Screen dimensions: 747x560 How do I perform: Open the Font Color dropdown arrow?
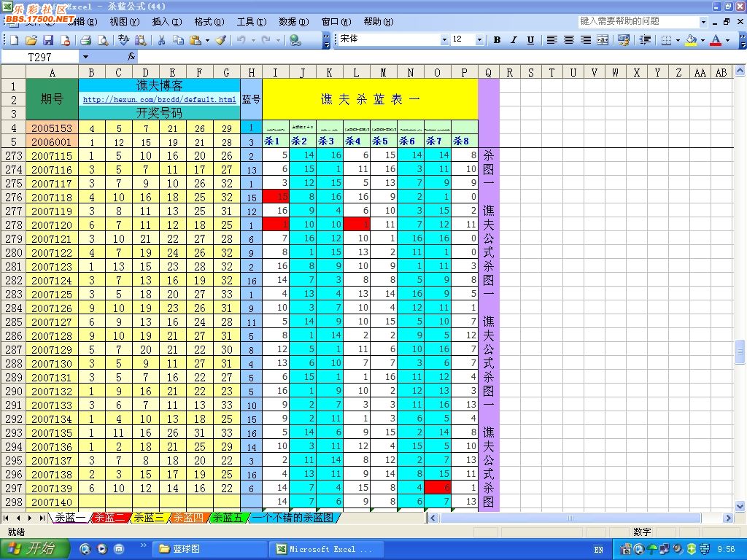pos(727,40)
